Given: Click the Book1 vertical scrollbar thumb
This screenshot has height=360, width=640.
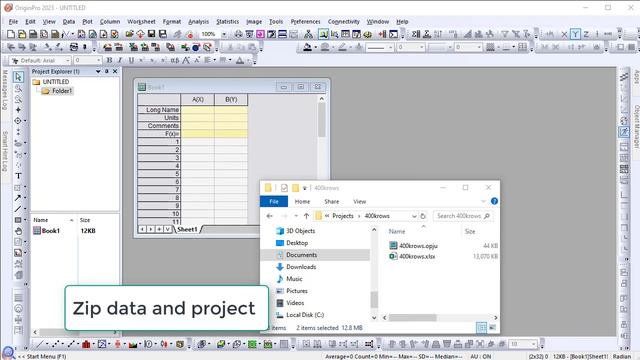Looking at the screenshot, I should [322, 120].
